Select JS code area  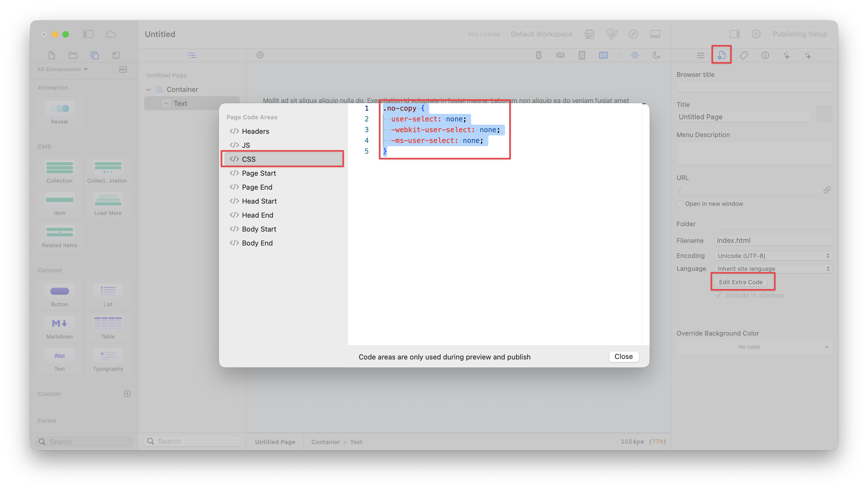[283, 145]
